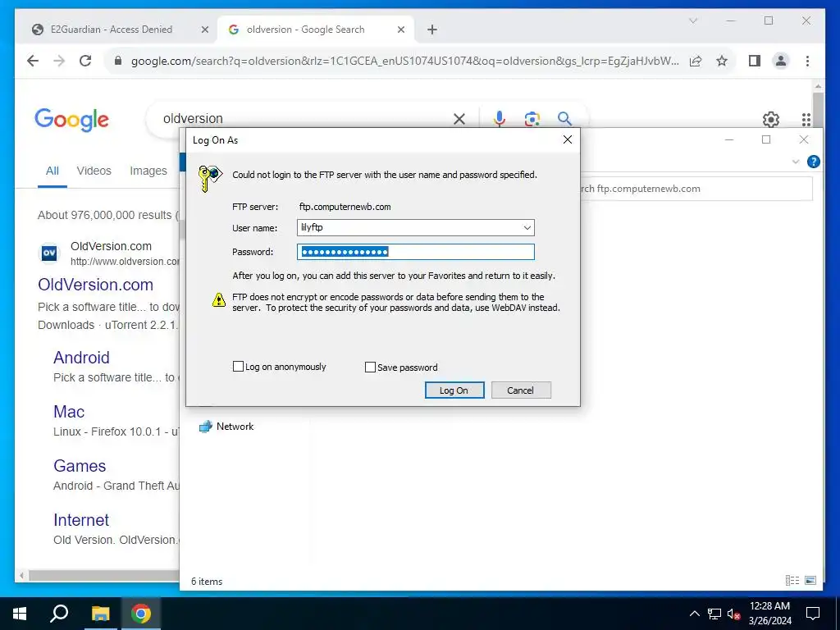Open Google apps grid
The image size is (840, 630).
(806, 120)
